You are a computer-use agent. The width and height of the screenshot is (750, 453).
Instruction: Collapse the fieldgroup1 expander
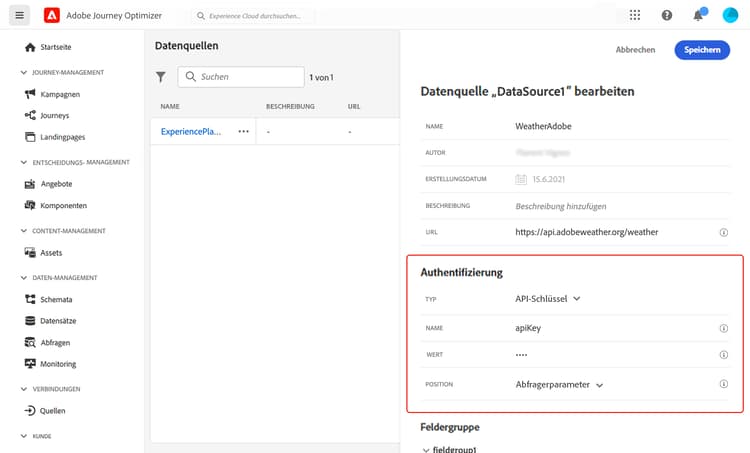click(426, 450)
